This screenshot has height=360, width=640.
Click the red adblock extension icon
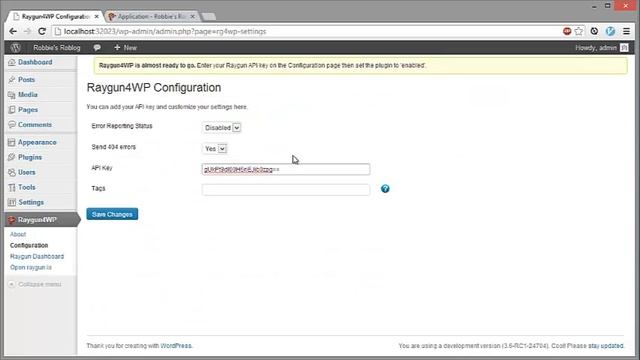pos(567,31)
